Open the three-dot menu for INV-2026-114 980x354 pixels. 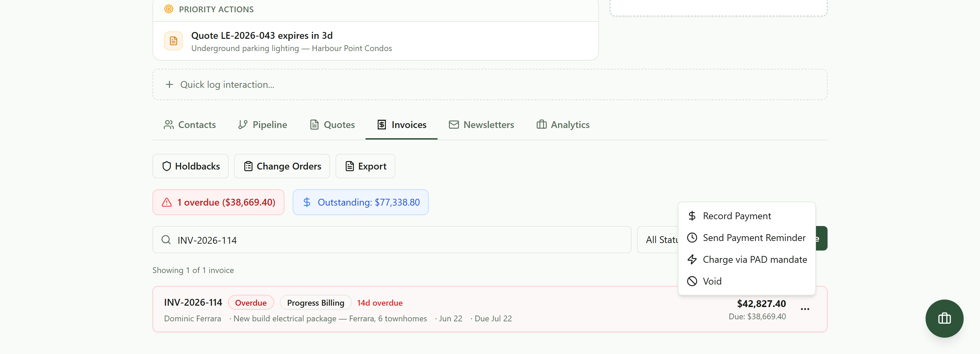click(805, 309)
